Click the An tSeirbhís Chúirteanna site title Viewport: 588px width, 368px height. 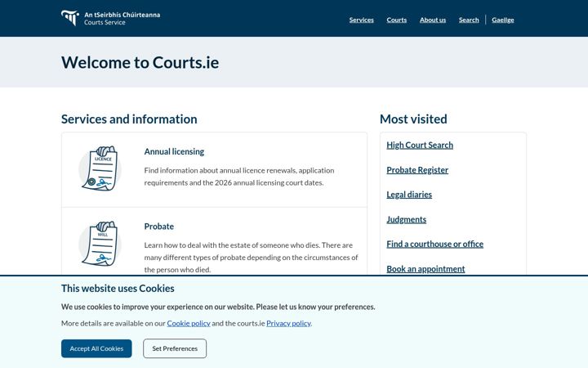(122, 15)
